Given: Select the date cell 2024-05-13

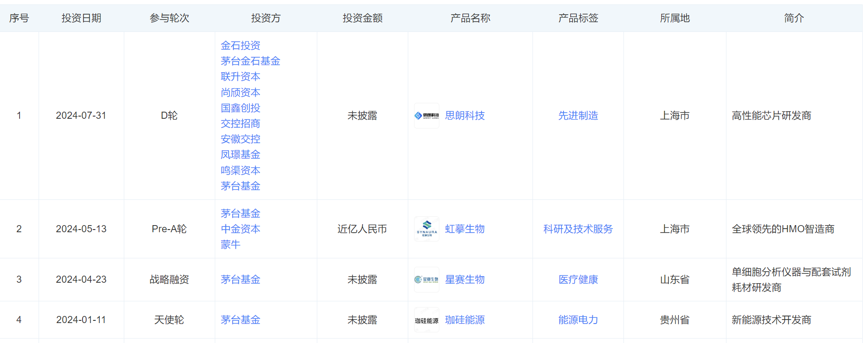Looking at the screenshot, I should (81, 229).
